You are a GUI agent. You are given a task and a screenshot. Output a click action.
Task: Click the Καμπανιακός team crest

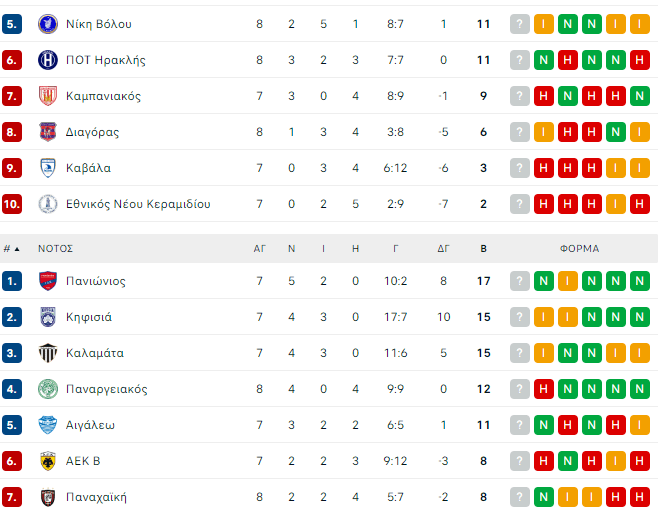click(48, 96)
